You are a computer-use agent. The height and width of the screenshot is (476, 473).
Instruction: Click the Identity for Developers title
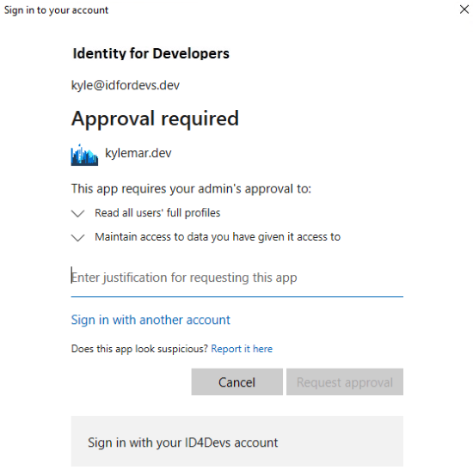click(151, 53)
